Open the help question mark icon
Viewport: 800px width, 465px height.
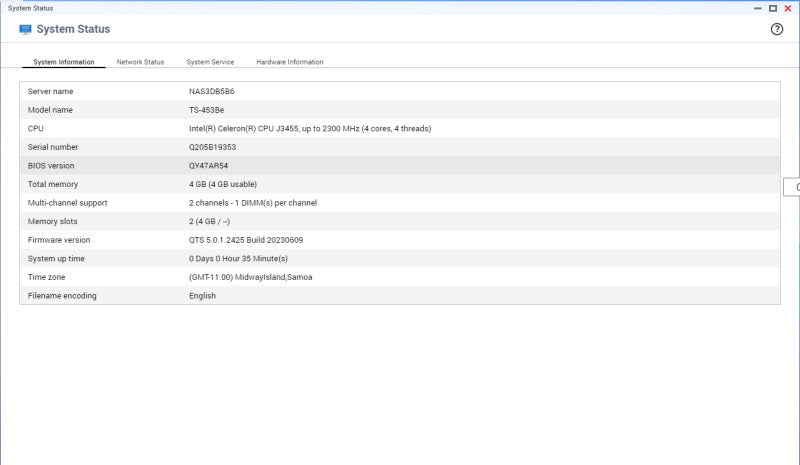pos(777,29)
